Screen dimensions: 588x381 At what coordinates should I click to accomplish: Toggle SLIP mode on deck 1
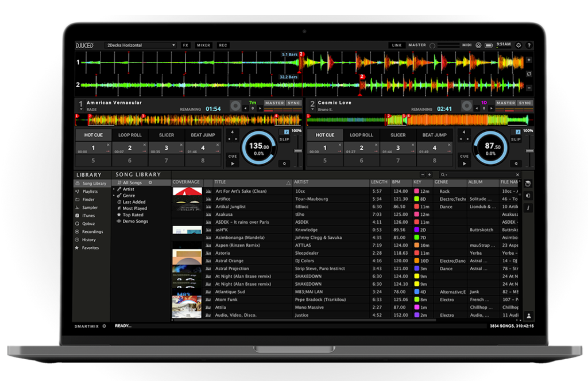pyautogui.click(x=284, y=139)
